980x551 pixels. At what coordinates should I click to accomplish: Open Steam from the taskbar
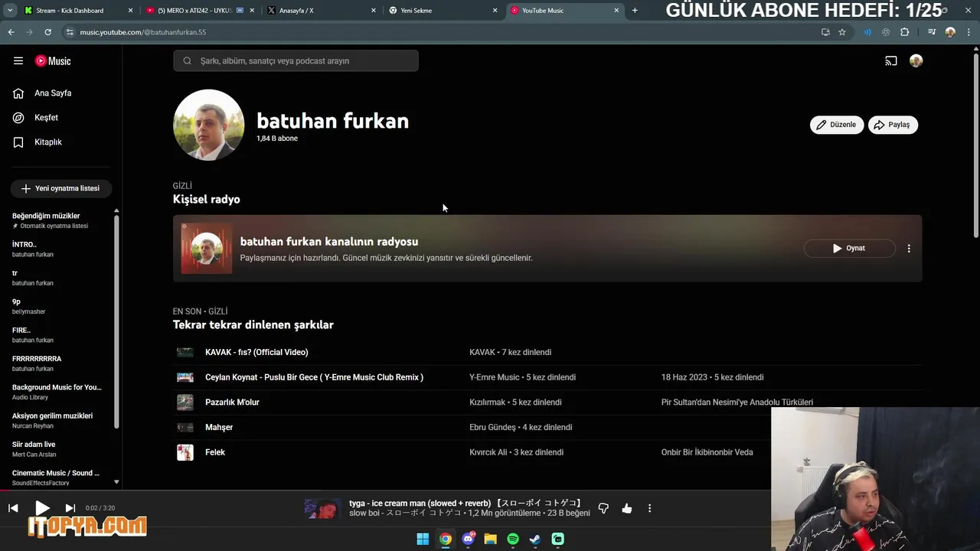[535, 540]
